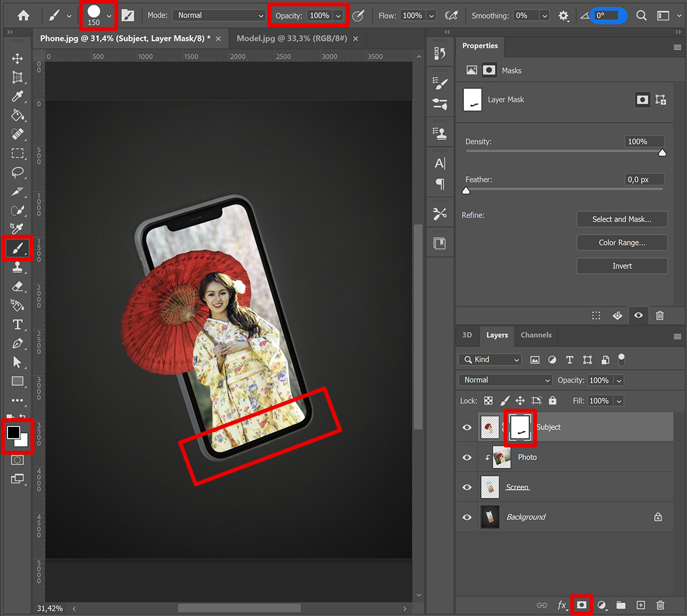Hide the Background layer

pyautogui.click(x=466, y=517)
